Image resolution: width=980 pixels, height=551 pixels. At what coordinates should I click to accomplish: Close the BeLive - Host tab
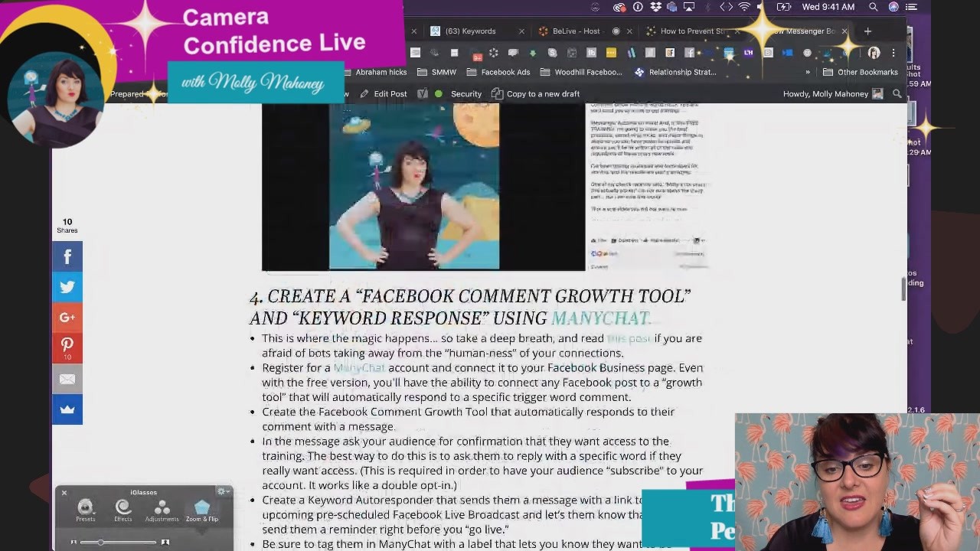(630, 31)
